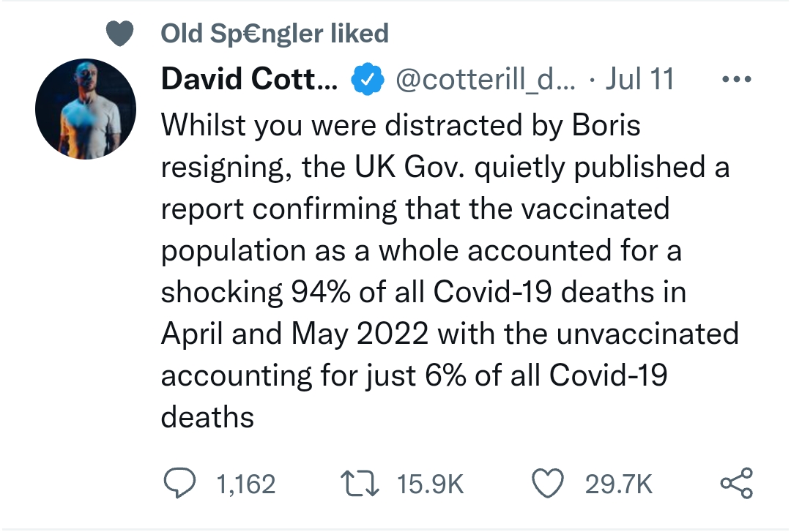Open the @cotterill_d... handle link
Viewport: 791px width, 532px height.
click(x=485, y=80)
